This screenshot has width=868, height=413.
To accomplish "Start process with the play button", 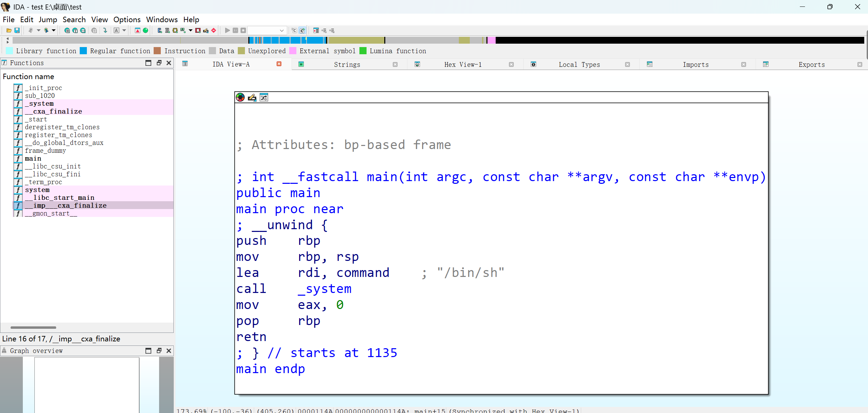I will pyautogui.click(x=228, y=30).
